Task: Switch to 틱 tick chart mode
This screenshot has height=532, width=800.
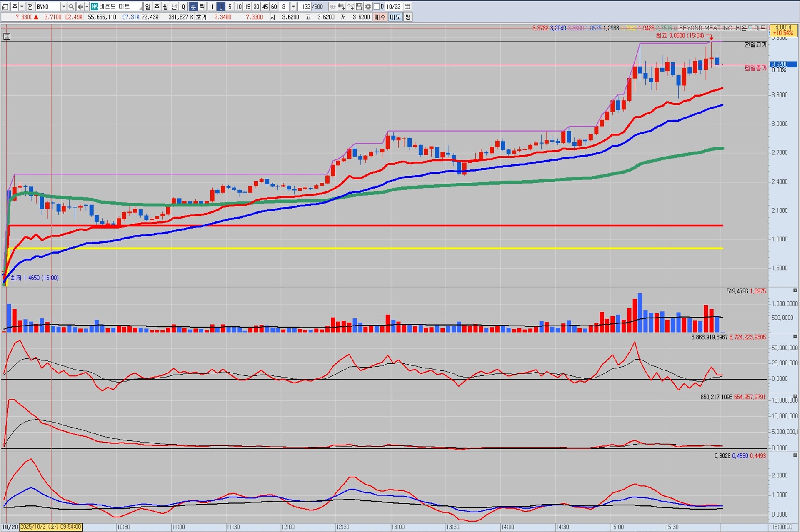Action: click(x=202, y=7)
